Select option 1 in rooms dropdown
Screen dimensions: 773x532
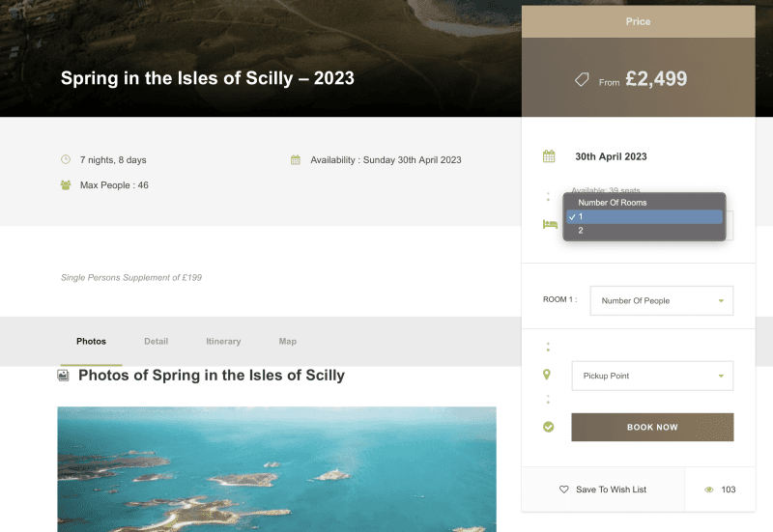tap(644, 217)
